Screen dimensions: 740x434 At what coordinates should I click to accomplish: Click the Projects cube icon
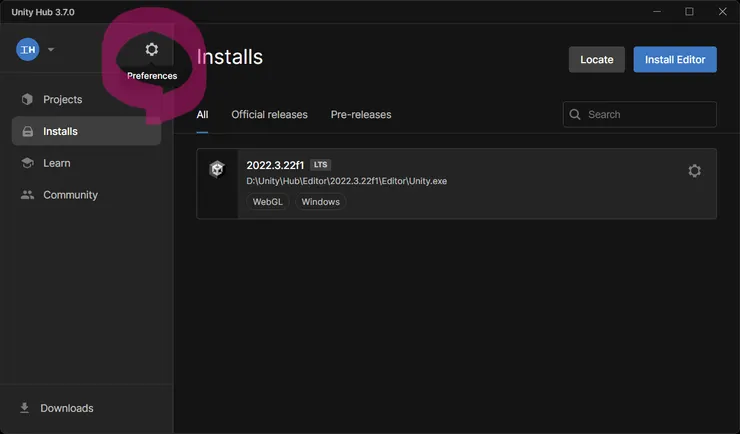[27, 99]
